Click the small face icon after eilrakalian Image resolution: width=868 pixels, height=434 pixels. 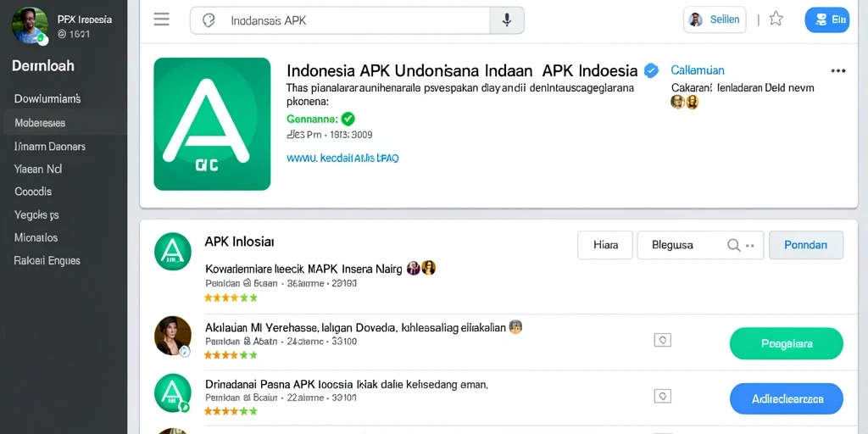click(515, 326)
